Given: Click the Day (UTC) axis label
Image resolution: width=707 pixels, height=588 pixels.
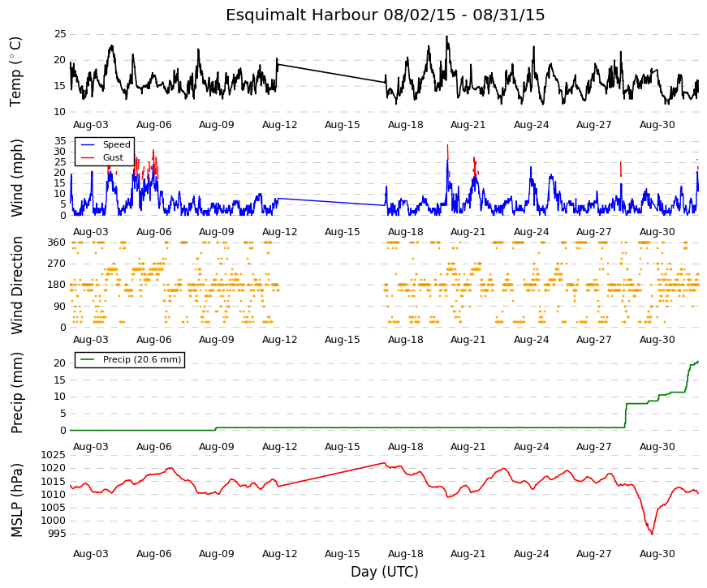Looking at the screenshot, I should point(385,572).
